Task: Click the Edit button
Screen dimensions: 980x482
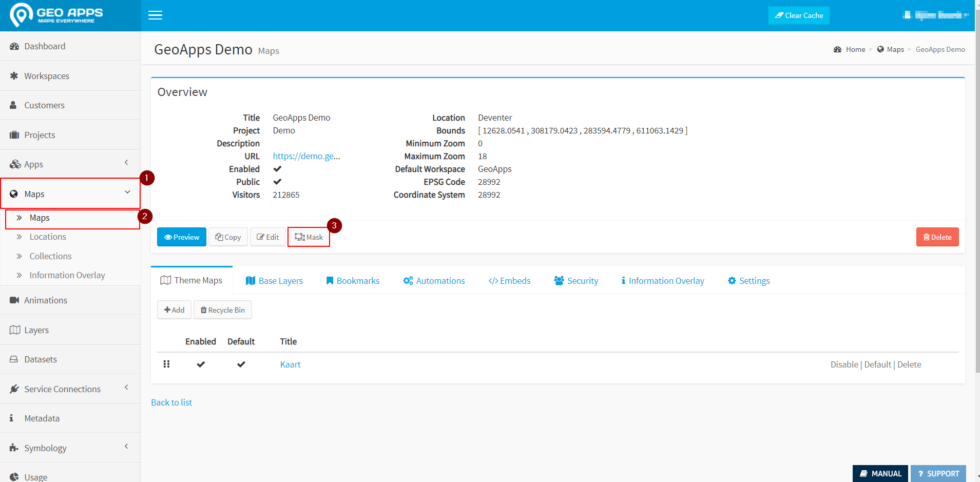Action: coord(268,237)
